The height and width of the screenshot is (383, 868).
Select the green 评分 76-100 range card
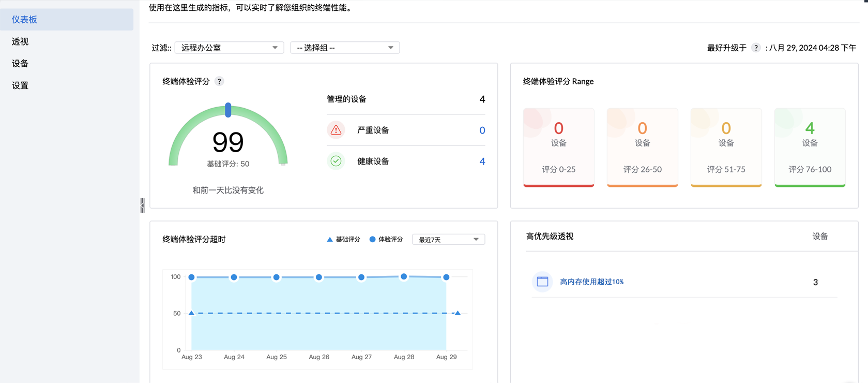pyautogui.click(x=810, y=147)
